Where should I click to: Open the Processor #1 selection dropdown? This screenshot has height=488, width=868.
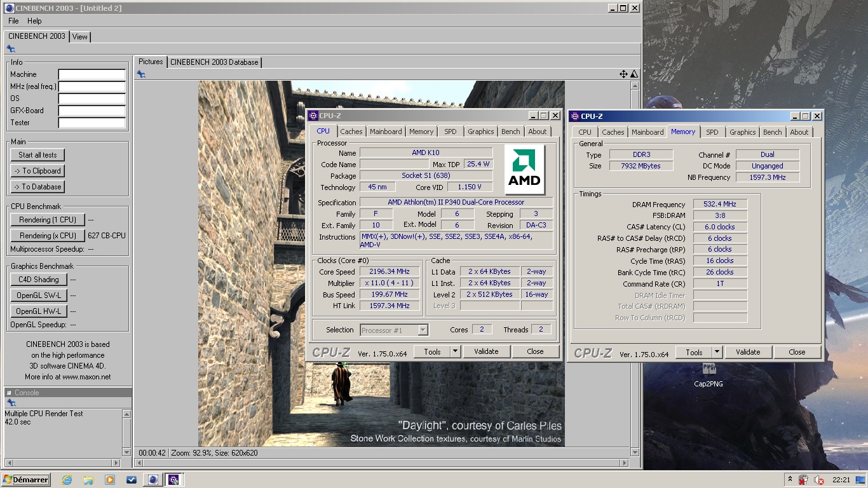click(x=395, y=330)
